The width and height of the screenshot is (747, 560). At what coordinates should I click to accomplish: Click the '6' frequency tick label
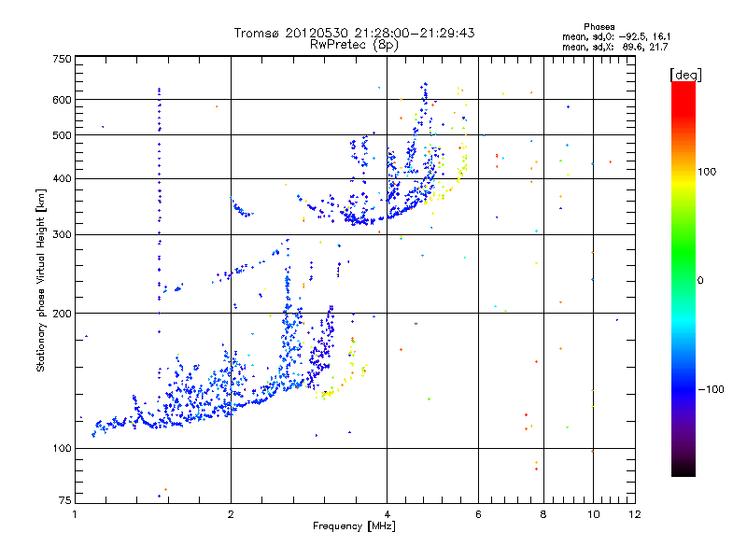[x=478, y=514]
